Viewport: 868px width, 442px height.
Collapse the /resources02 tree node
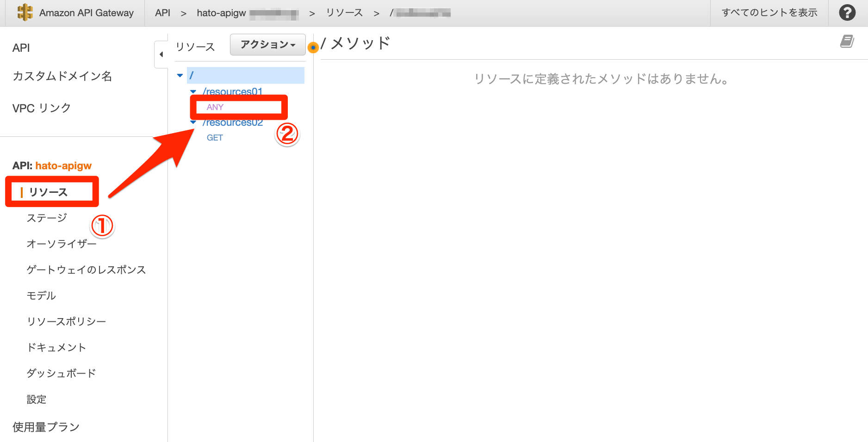click(x=193, y=123)
